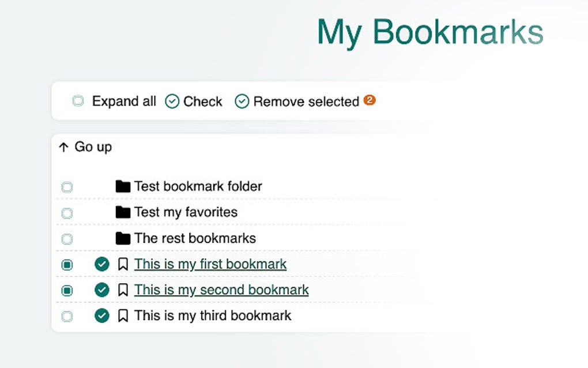The height and width of the screenshot is (368, 588).
Task: Click the folder icon for Test bookmark folder
Action: [x=122, y=186]
